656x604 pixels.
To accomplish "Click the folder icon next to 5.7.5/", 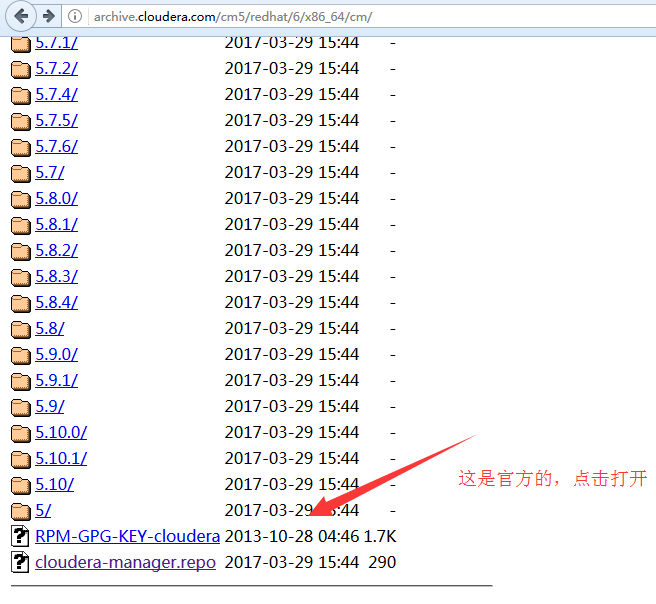I will pyautogui.click(x=20, y=121).
